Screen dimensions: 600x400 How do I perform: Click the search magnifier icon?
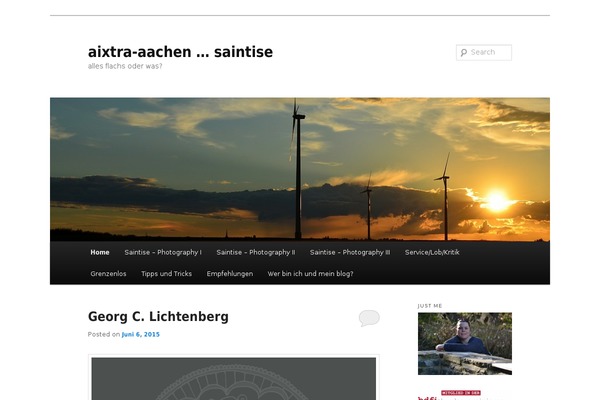(463, 52)
